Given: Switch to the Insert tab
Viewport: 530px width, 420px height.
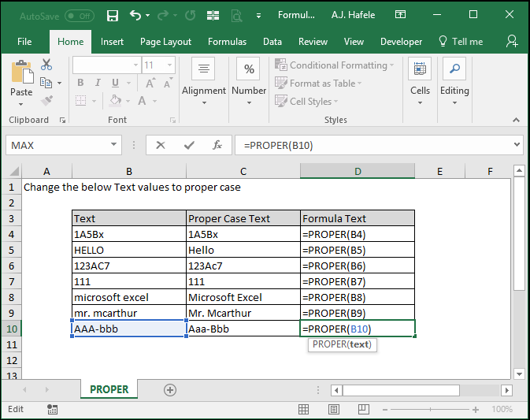Looking at the screenshot, I should point(112,42).
